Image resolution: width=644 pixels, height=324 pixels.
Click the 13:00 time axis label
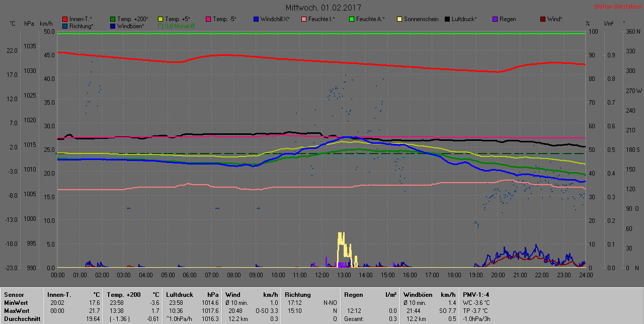[344, 275]
